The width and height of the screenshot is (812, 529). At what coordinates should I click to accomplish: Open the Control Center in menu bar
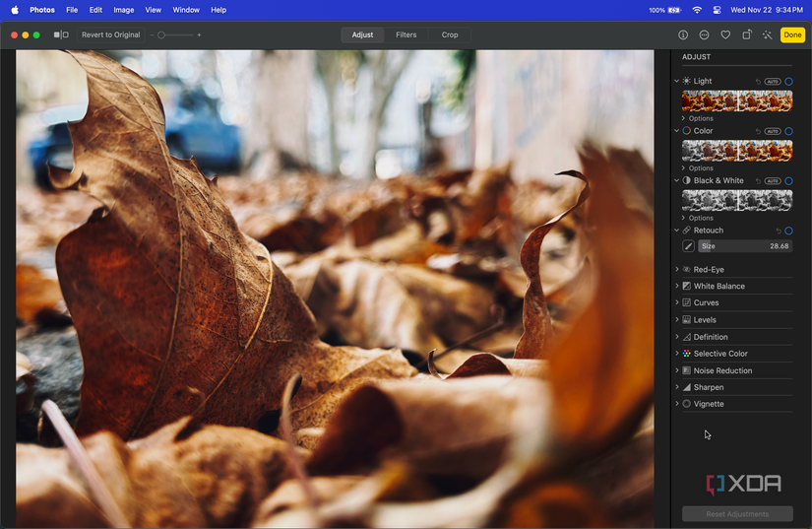point(717,10)
